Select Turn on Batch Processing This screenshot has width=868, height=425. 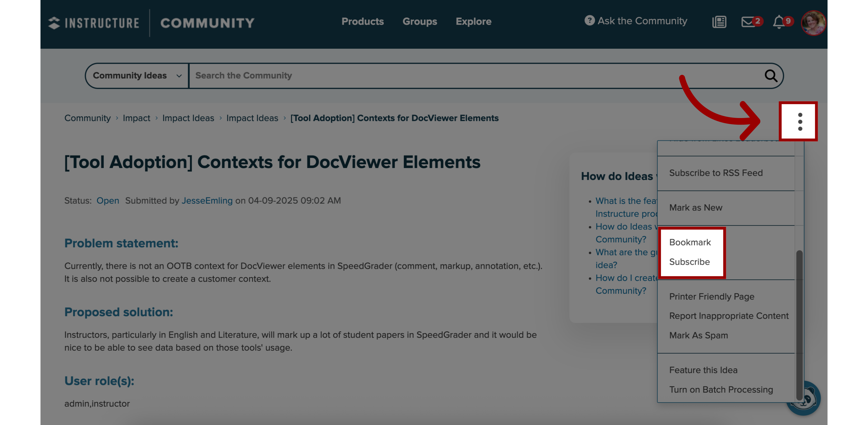coord(721,389)
